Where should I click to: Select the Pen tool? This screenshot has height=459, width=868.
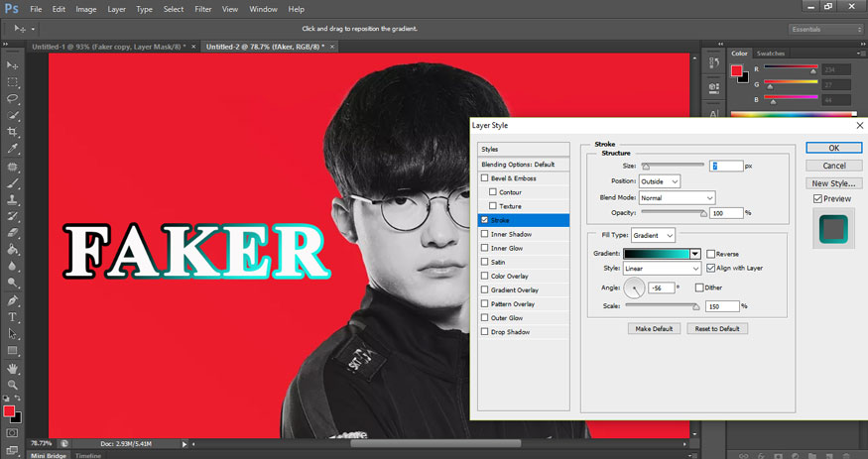(12, 300)
